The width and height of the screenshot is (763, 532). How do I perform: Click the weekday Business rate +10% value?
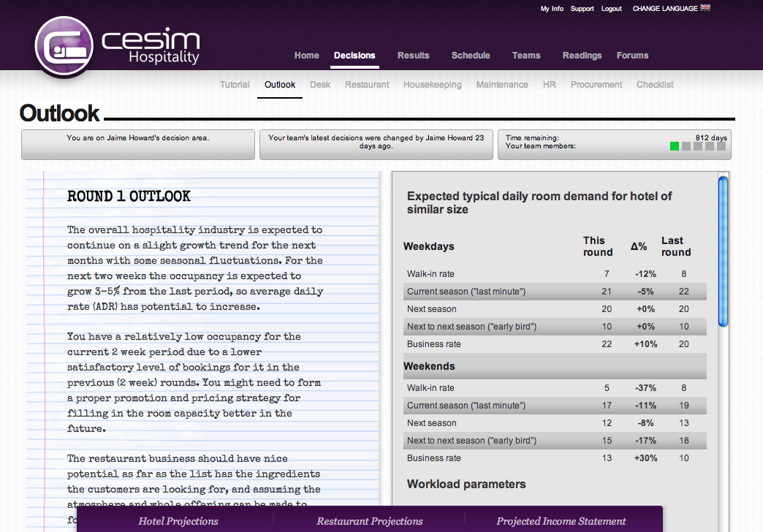pos(645,344)
